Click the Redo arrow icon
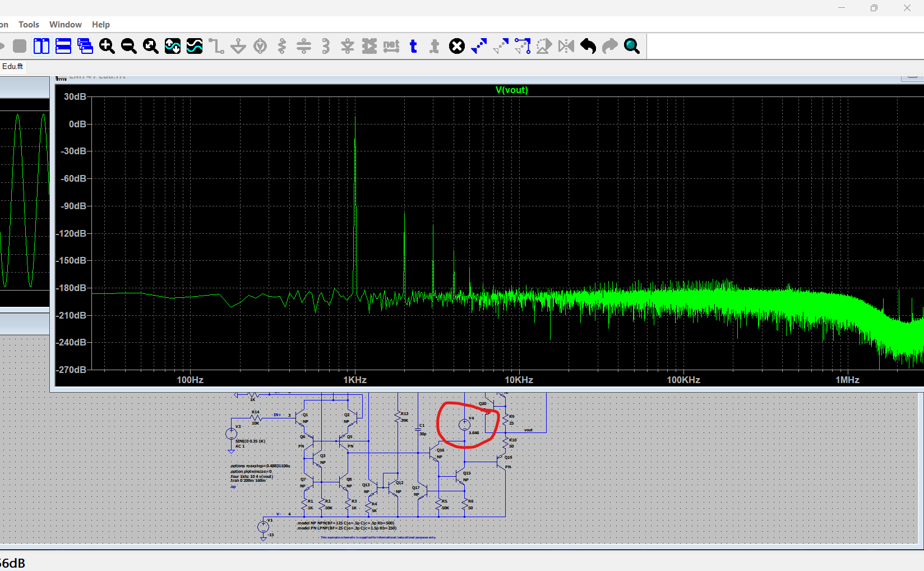This screenshot has width=924, height=571. coord(610,46)
